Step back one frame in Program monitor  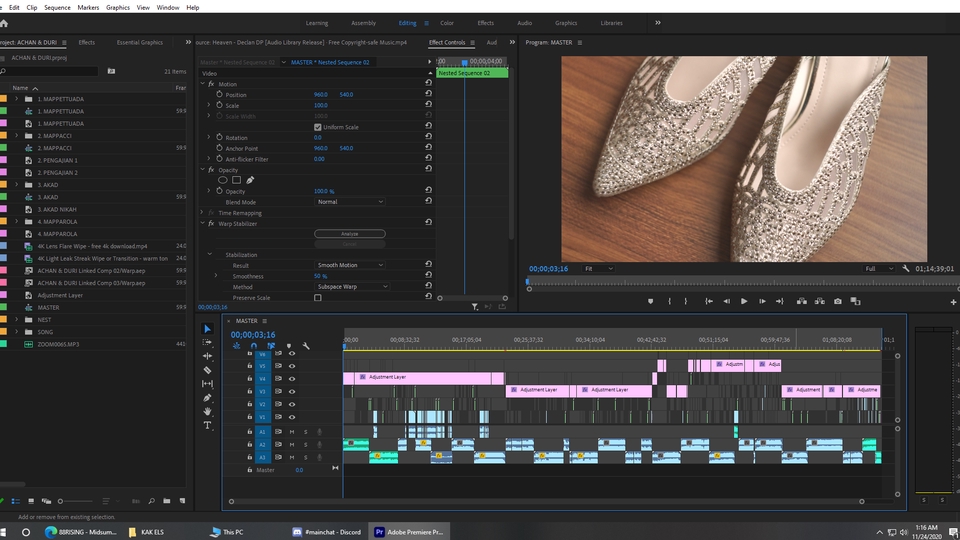726,301
